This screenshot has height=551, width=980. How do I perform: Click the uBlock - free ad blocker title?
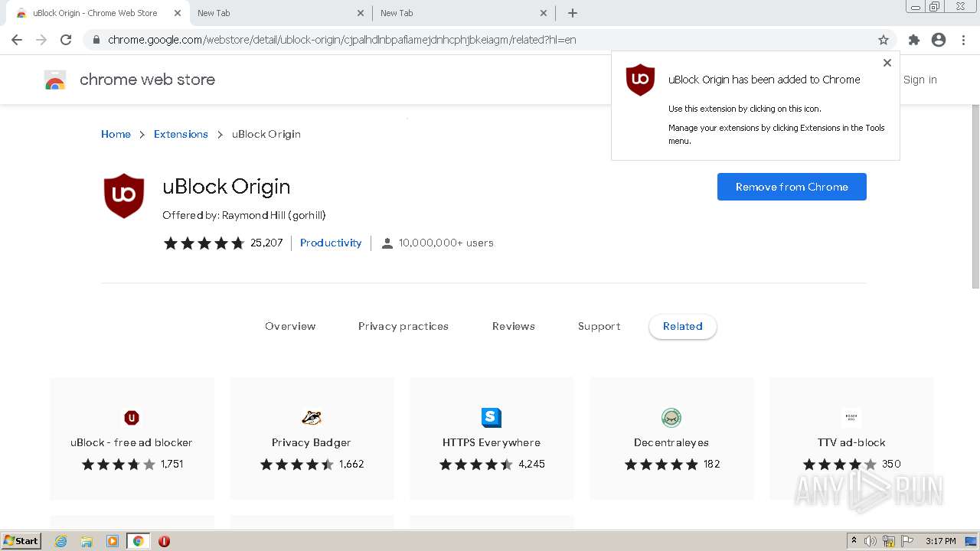pyautogui.click(x=132, y=442)
